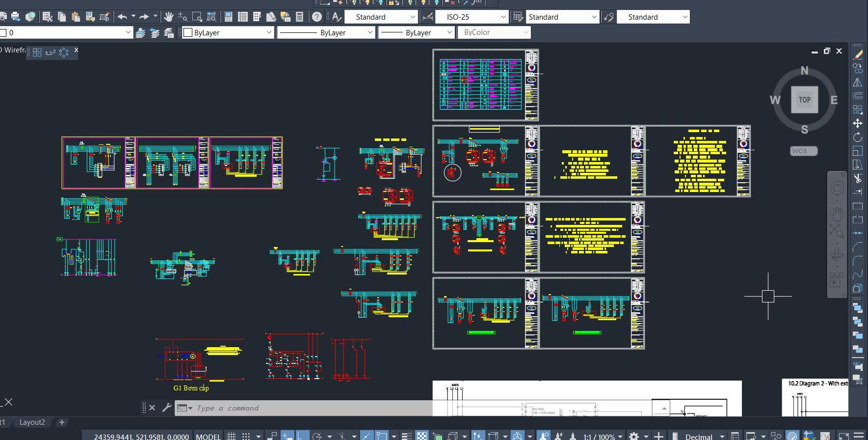
Task: Click the Plot print icon
Action: [16, 17]
